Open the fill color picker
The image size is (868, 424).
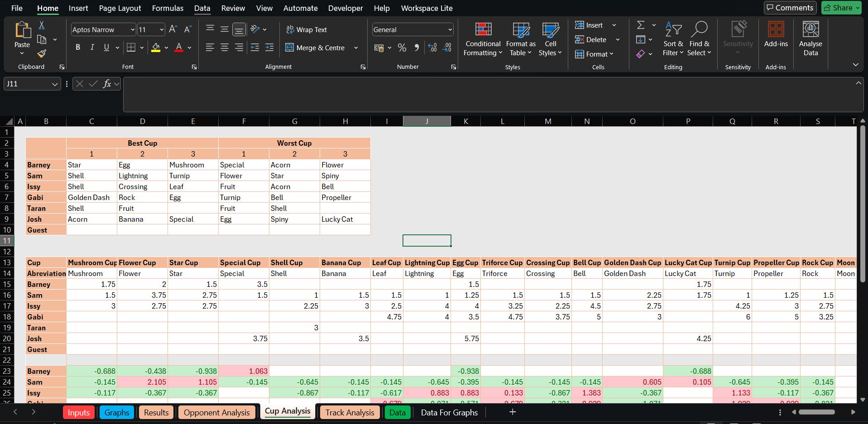coord(166,48)
